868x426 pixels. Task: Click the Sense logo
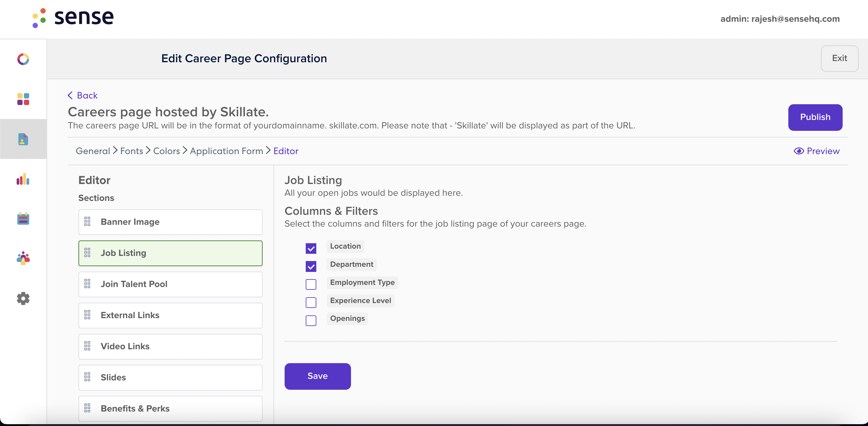point(73,18)
